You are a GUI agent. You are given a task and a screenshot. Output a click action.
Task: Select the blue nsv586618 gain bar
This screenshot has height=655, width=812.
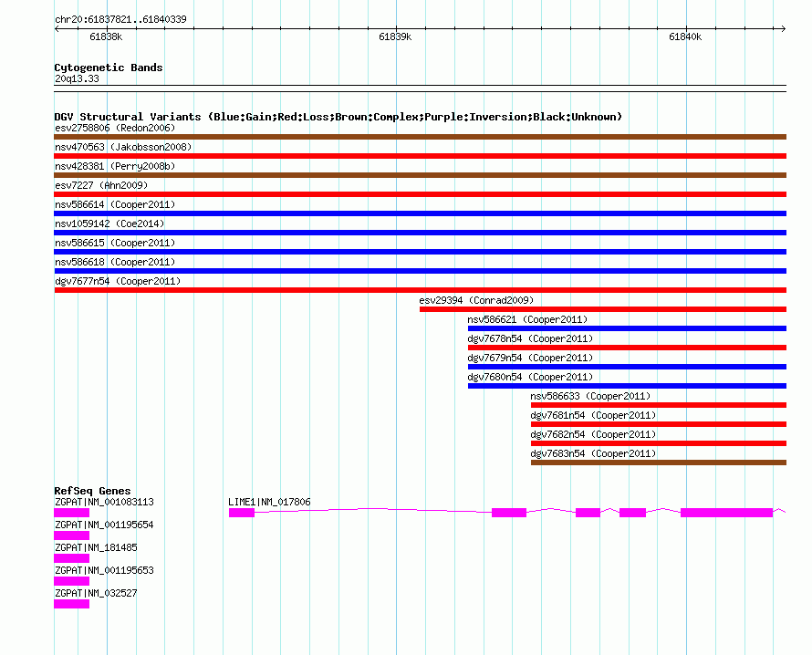pyautogui.click(x=420, y=271)
